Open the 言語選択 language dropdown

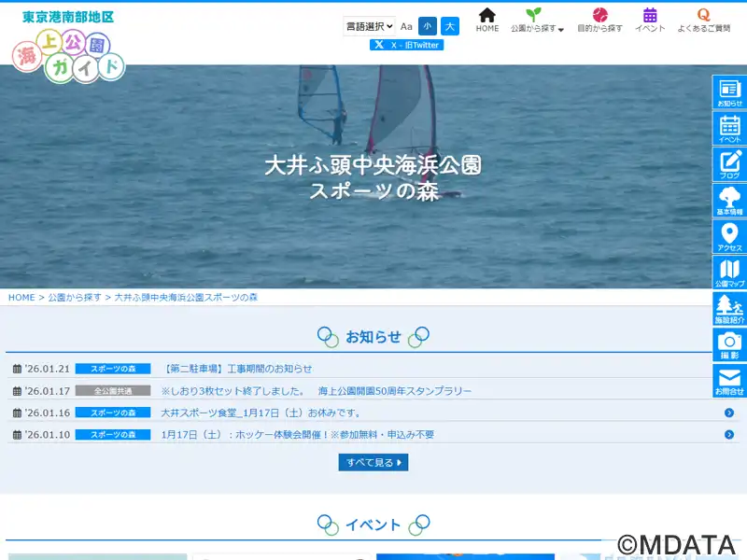(369, 26)
